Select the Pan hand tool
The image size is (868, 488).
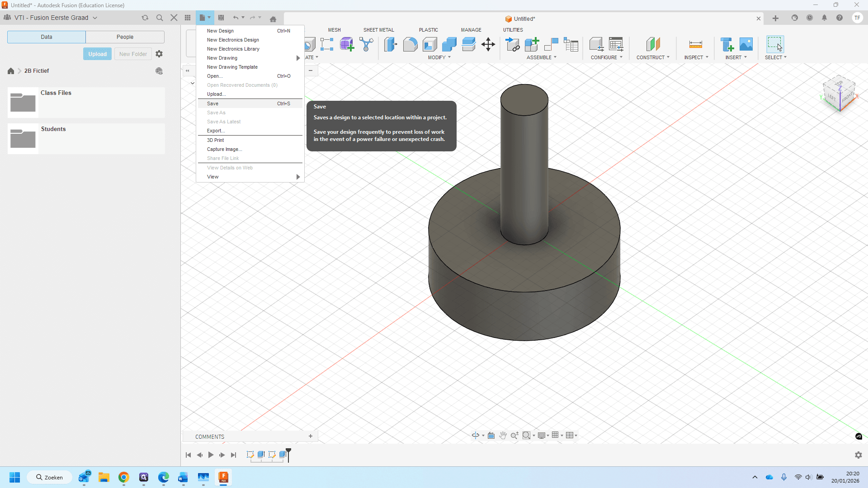(x=503, y=435)
